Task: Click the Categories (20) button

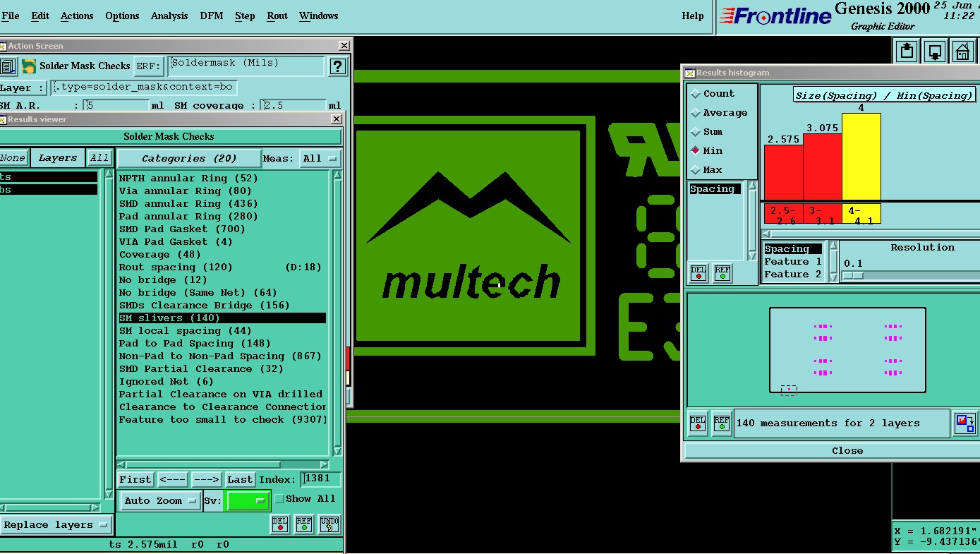Action: coord(188,158)
